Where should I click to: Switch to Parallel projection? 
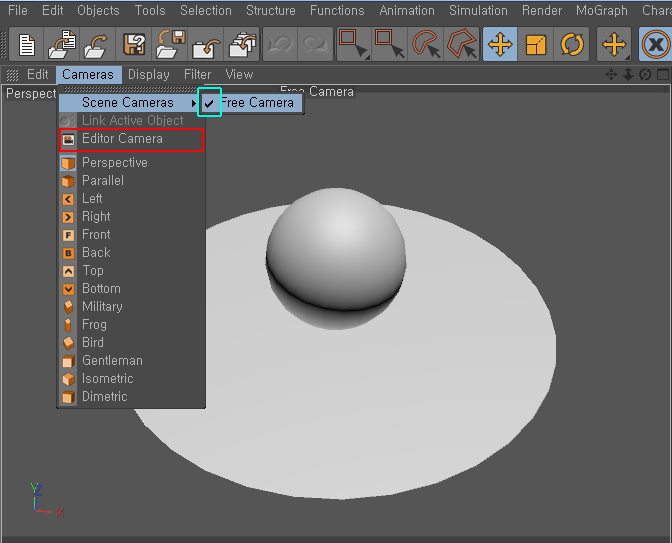[x=131, y=181]
